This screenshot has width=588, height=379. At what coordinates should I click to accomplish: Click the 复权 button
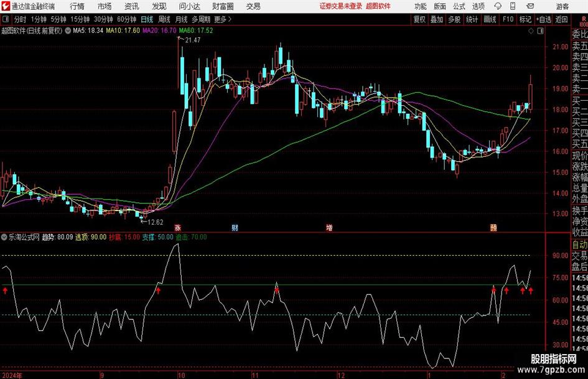click(419, 19)
